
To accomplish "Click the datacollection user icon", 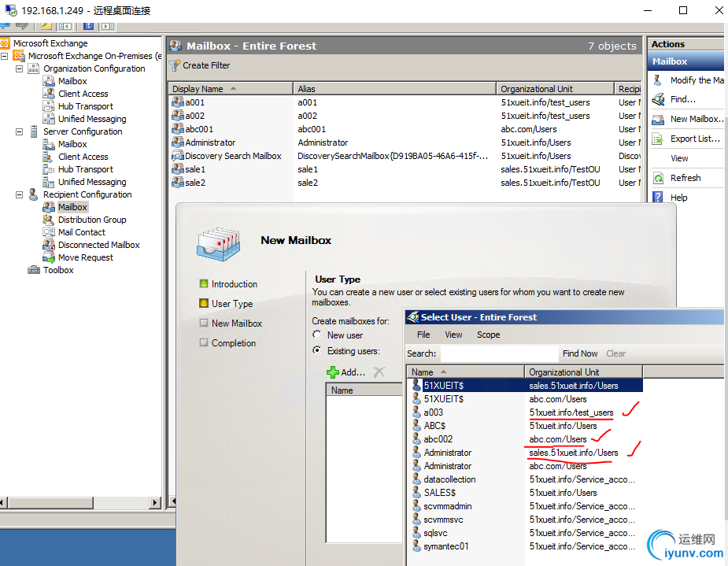I will pos(416,479).
